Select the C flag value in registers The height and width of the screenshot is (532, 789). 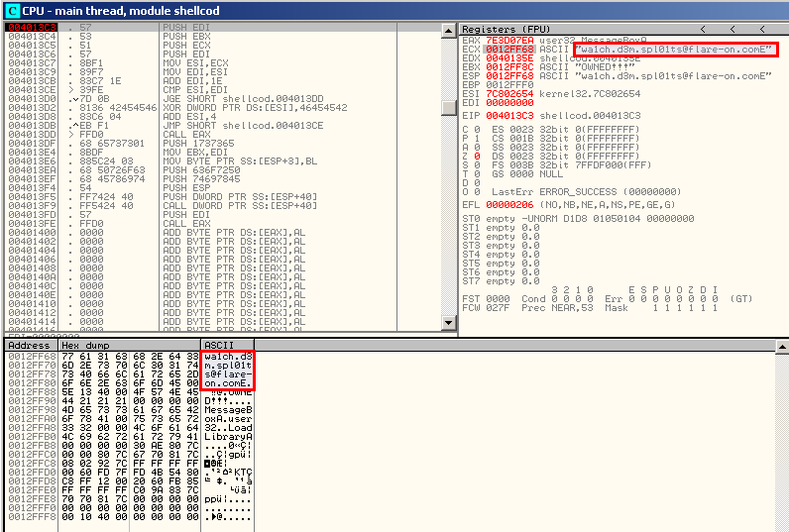coord(477,129)
